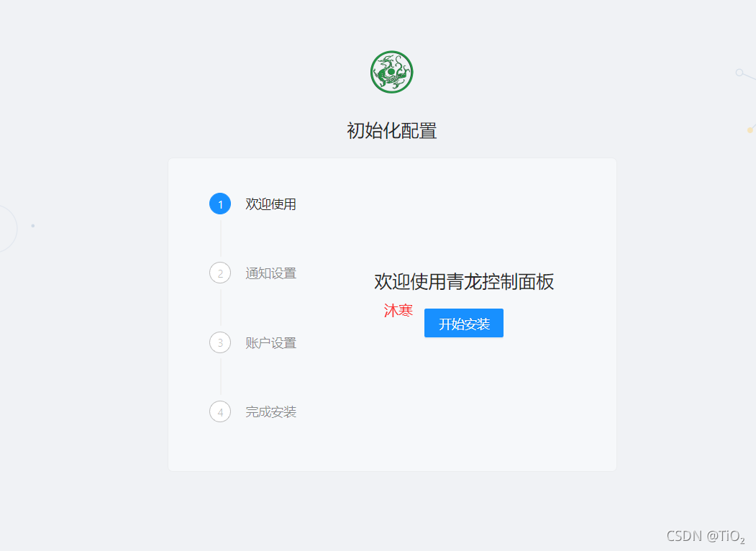
Task: Click the small blue dot decoration at left
Action: pyautogui.click(x=33, y=226)
